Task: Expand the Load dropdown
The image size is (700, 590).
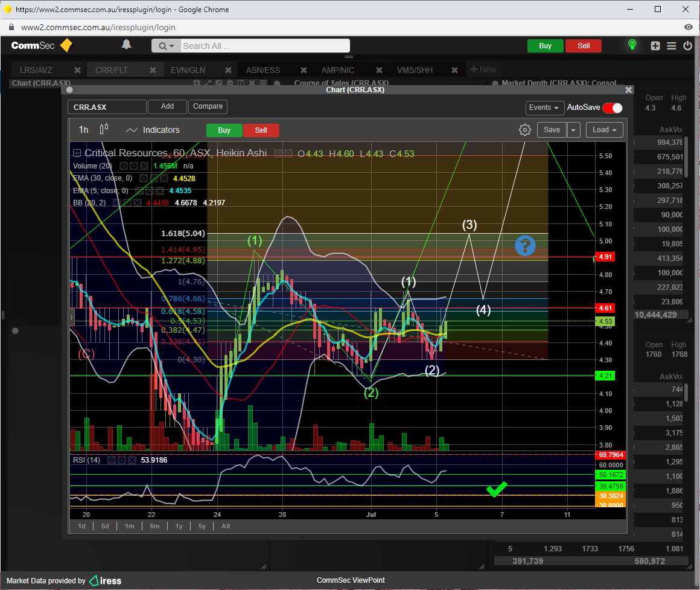Action: [604, 130]
